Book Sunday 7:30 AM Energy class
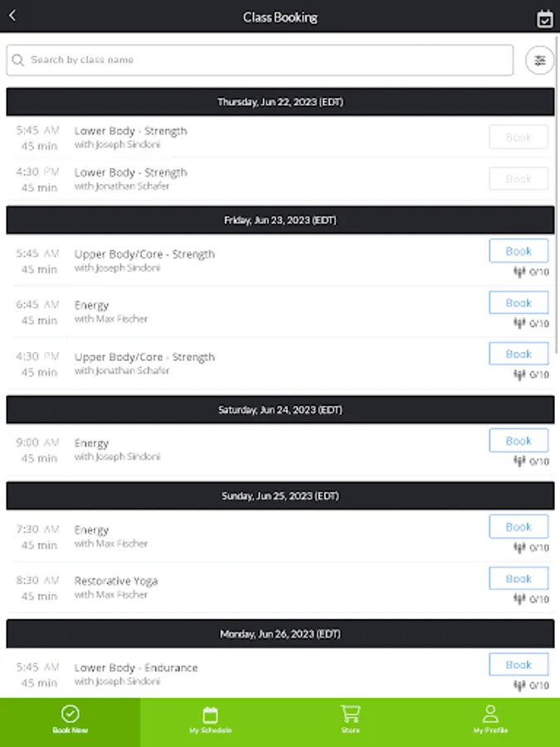This screenshot has height=747, width=560. point(519,526)
